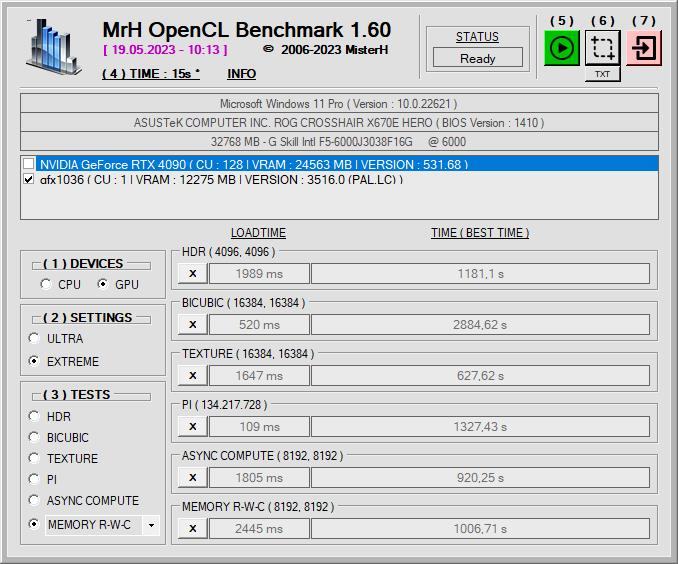Select the PI test radio button
The width and height of the screenshot is (678, 564).
tap(34, 479)
